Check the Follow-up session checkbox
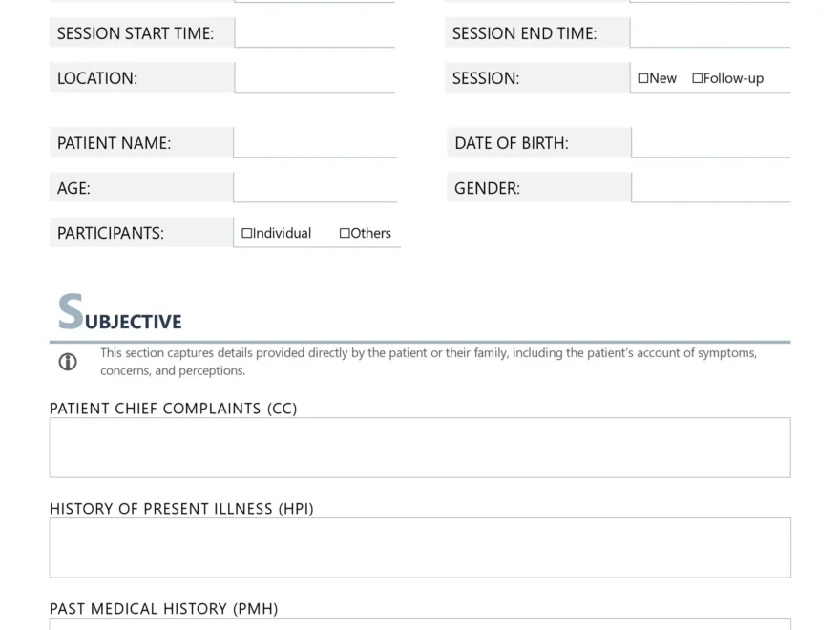The image size is (840, 630). (698, 78)
